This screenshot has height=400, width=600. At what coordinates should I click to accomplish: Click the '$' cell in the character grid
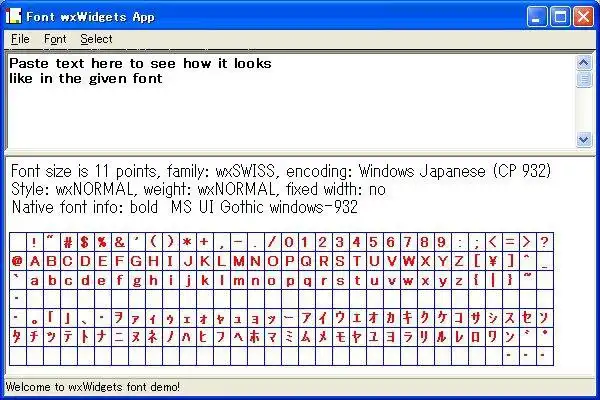(x=86, y=242)
